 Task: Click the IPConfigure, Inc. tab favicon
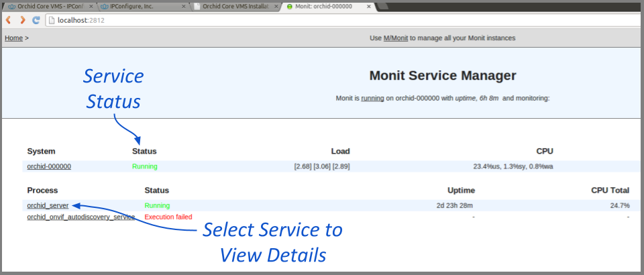(105, 7)
